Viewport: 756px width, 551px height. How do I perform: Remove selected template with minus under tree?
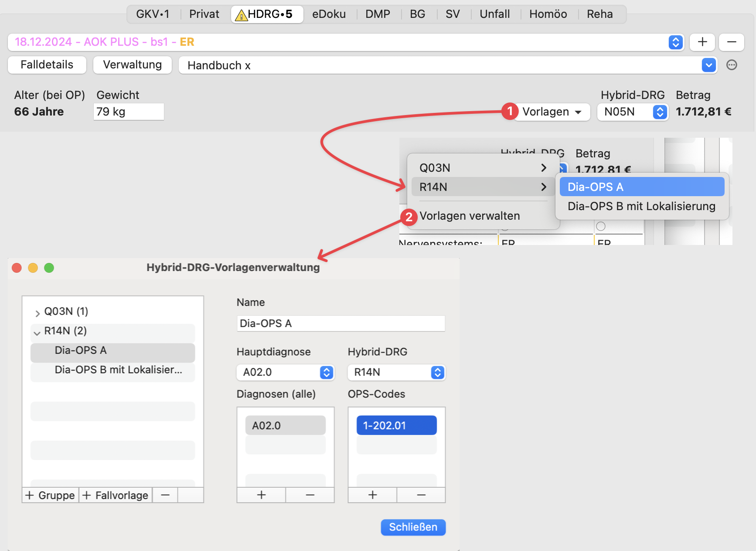[x=165, y=495]
